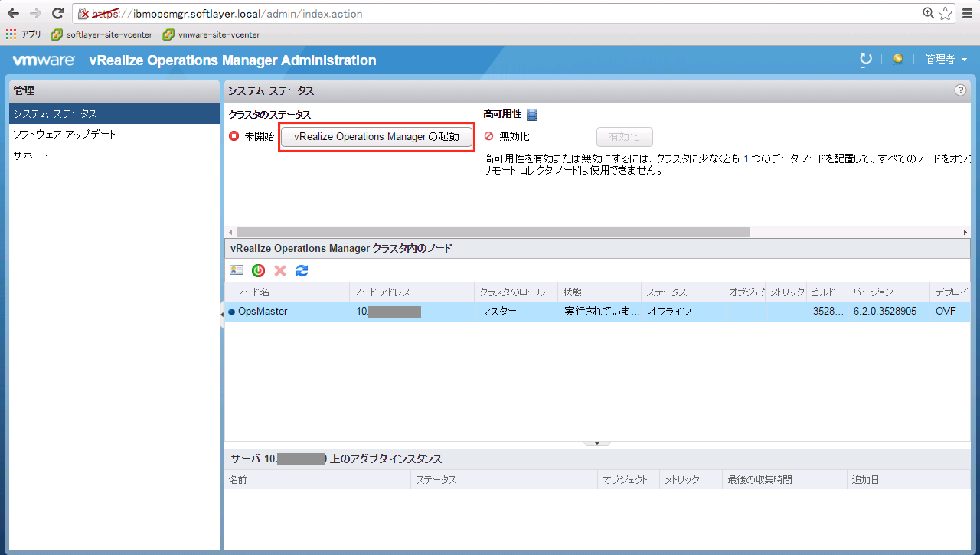Open the サポート section

click(x=31, y=155)
